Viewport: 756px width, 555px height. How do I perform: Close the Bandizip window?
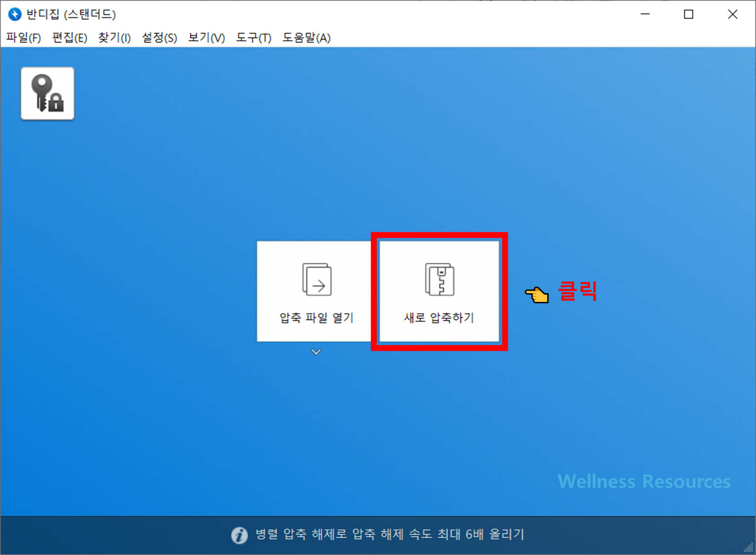coord(732,14)
